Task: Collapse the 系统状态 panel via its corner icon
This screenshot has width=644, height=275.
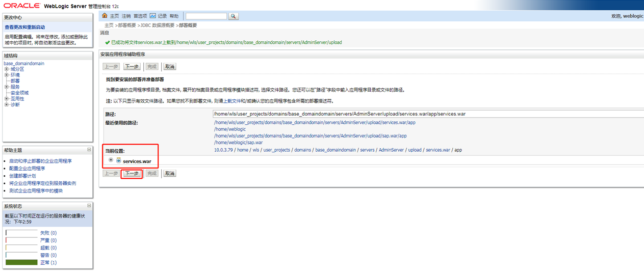Action: 89,206
